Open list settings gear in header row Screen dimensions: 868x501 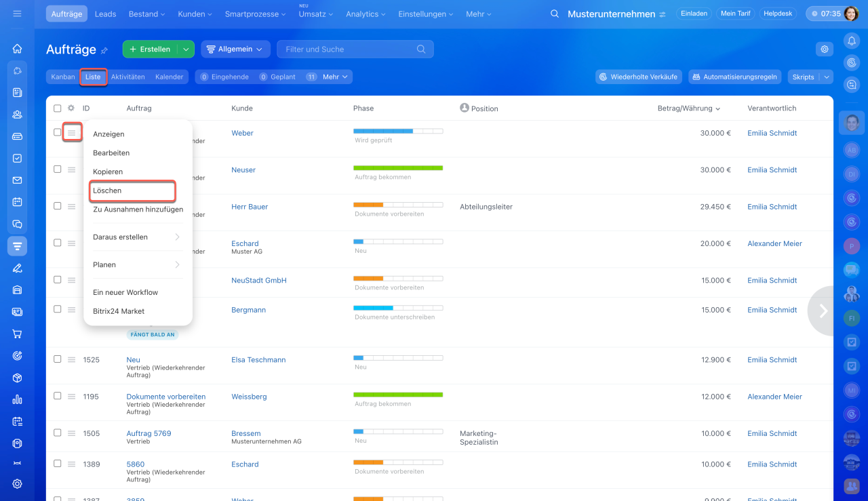tap(71, 108)
